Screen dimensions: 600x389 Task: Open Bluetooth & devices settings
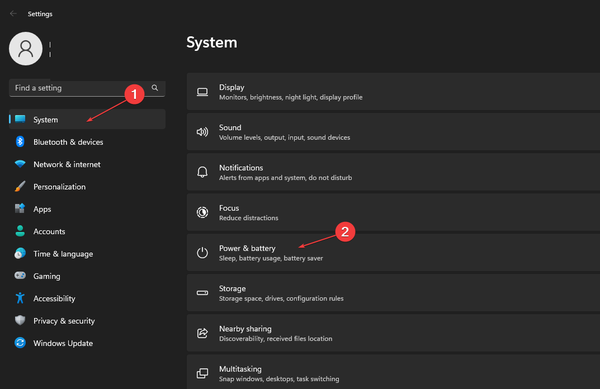87,142
